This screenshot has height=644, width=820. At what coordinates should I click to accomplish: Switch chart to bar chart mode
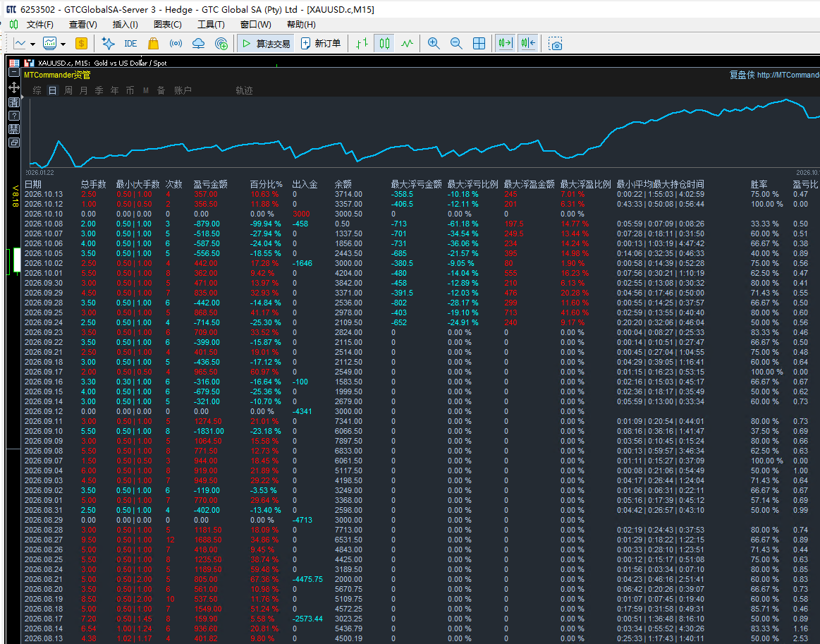[x=362, y=44]
